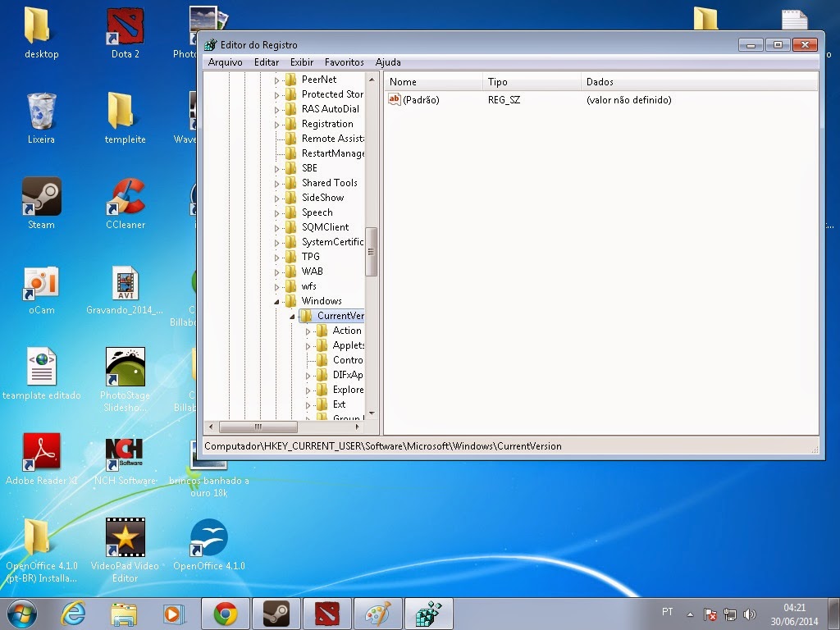840x630 pixels.
Task: Select the teamplate editado file icon
Action: [41, 374]
